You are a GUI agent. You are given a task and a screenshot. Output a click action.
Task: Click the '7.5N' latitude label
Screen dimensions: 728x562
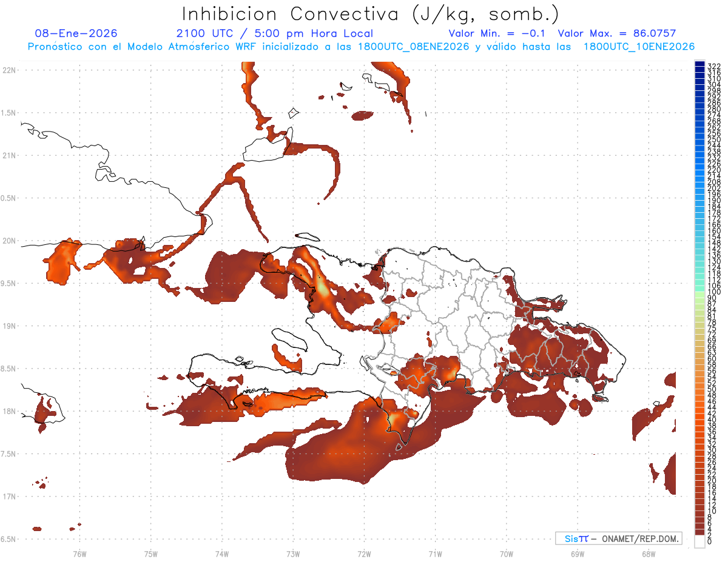coord(9,453)
